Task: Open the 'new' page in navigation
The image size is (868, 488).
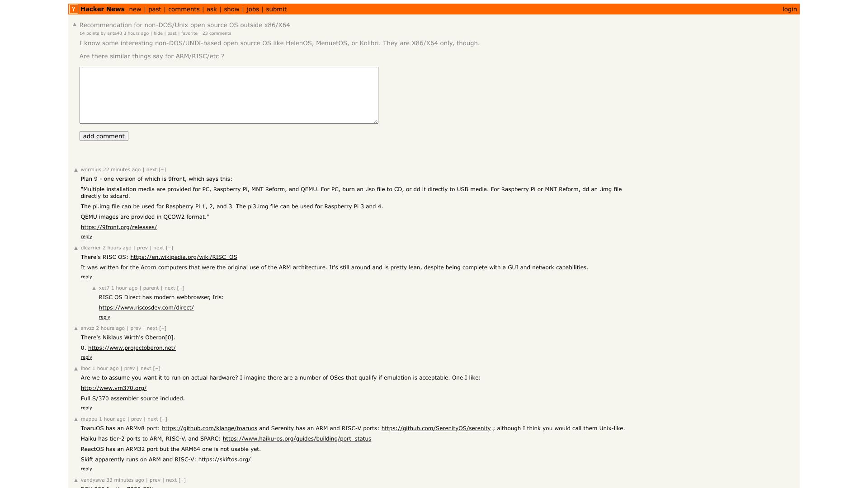Action: tap(135, 9)
